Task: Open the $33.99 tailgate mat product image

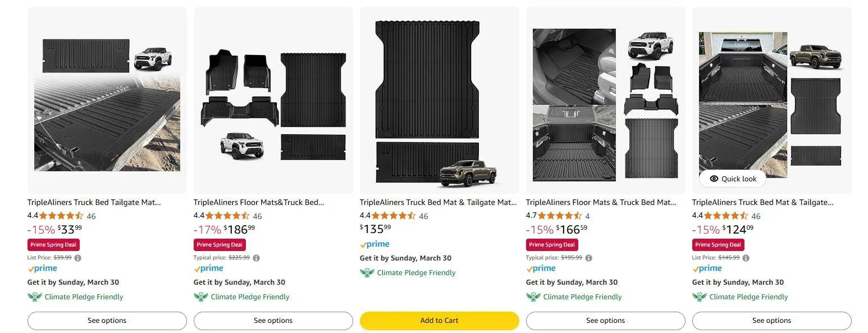Action: click(x=107, y=101)
